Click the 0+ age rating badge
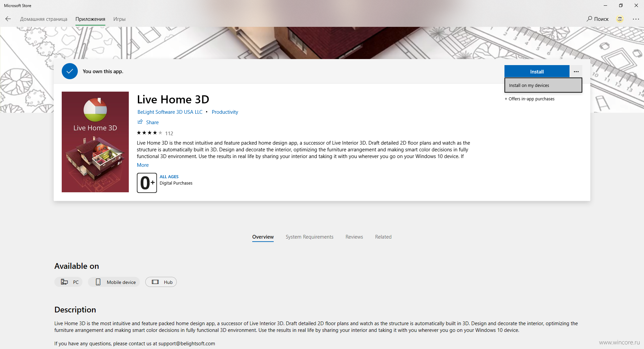Image resolution: width=644 pixels, height=349 pixels. pyautogui.click(x=147, y=183)
